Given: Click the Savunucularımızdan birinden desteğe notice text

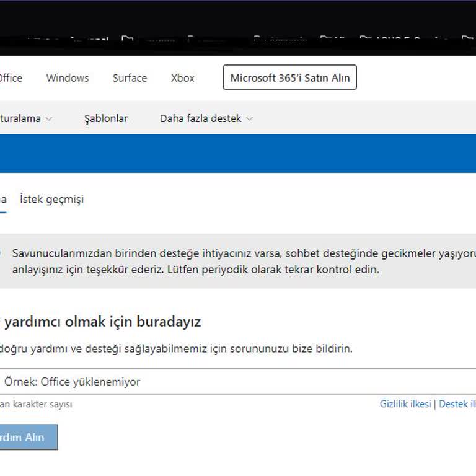Looking at the screenshot, I should click(244, 261).
